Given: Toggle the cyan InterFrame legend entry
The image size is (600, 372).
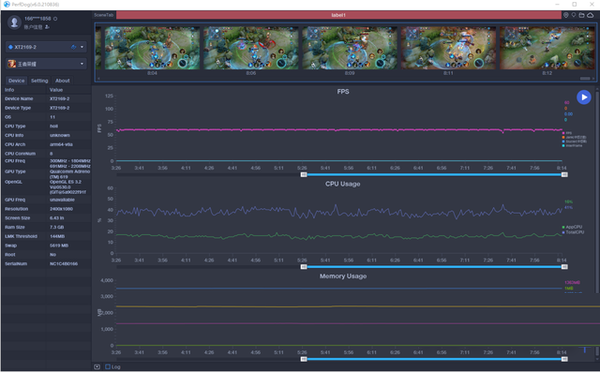Looking at the screenshot, I should [x=572, y=145].
